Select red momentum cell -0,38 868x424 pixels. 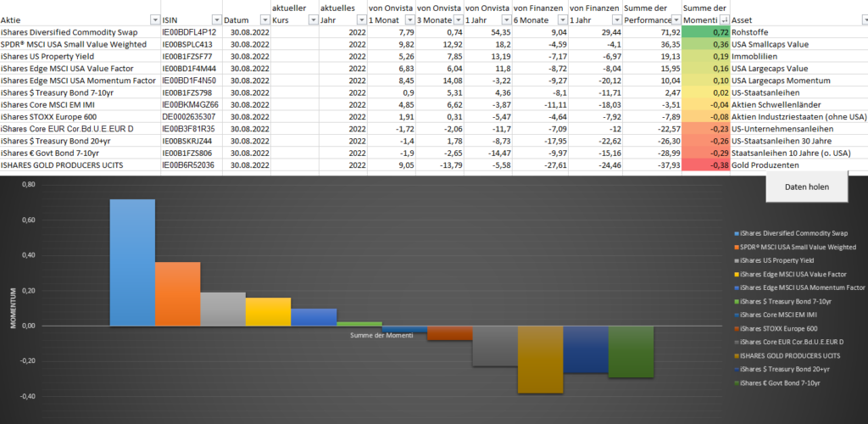tap(706, 165)
